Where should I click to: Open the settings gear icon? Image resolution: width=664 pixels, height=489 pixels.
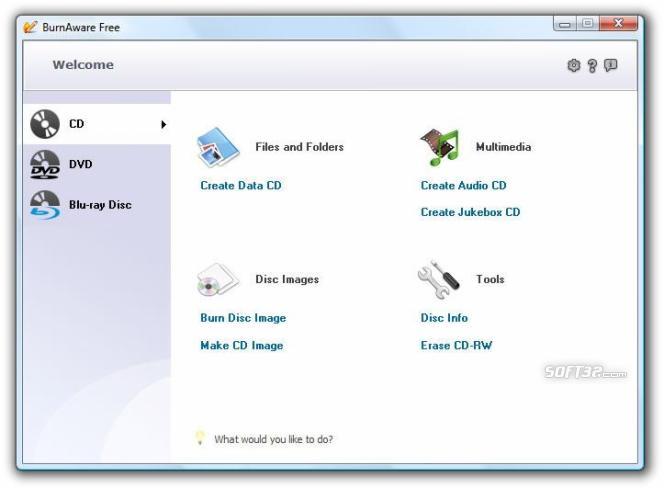click(574, 65)
